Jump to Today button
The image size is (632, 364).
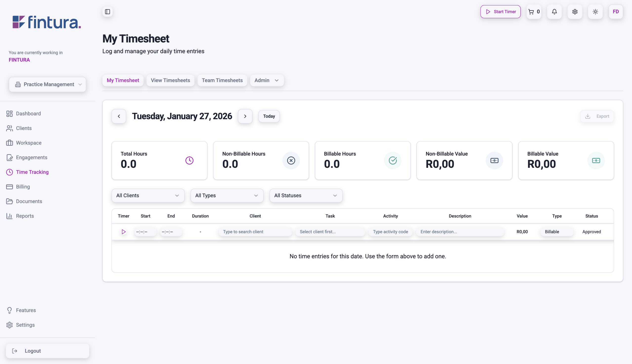pyautogui.click(x=269, y=116)
